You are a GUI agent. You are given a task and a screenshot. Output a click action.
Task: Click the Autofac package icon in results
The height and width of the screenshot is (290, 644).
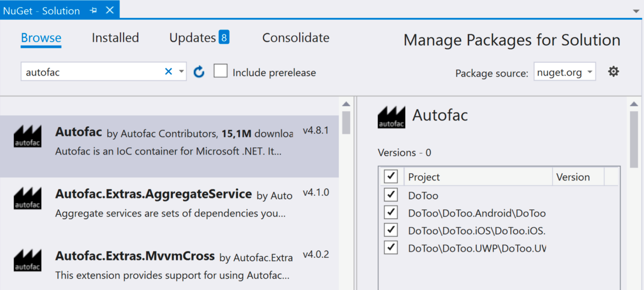tap(27, 136)
